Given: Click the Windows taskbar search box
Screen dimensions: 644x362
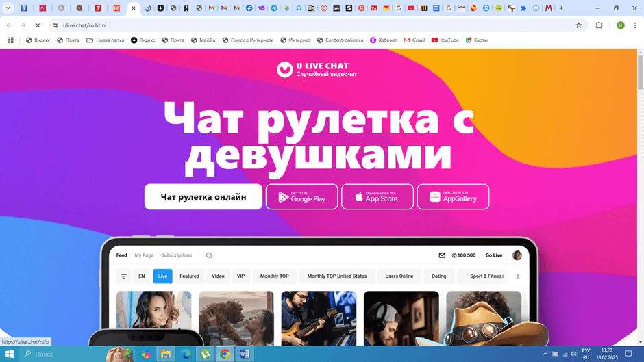Looking at the screenshot, I should pos(62,354).
